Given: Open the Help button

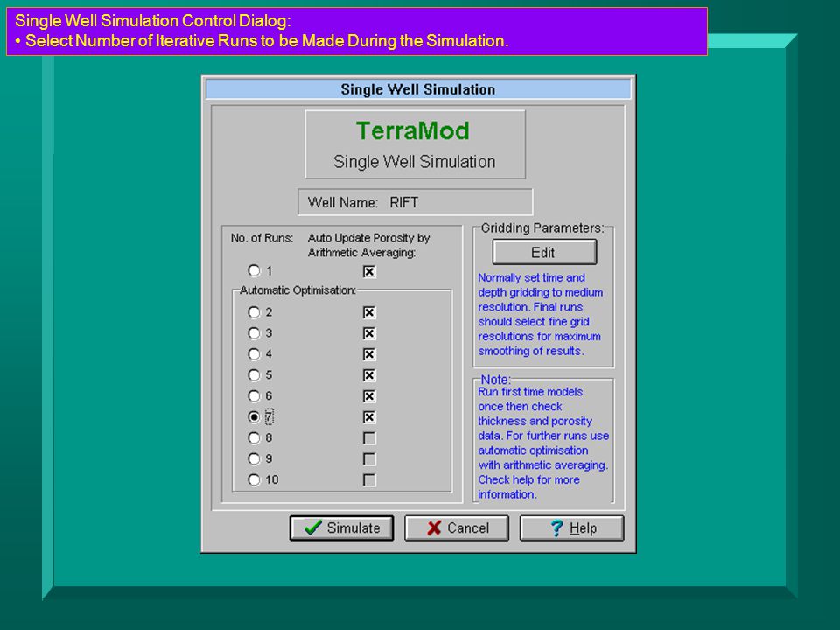Looking at the screenshot, I should pyautogui.click(x=571, y=528).
